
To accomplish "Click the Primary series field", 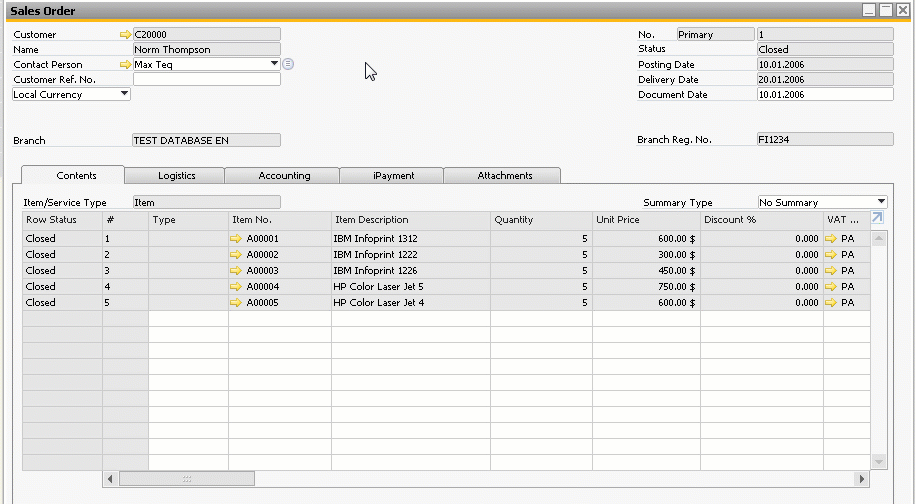I will coord(716,34).
